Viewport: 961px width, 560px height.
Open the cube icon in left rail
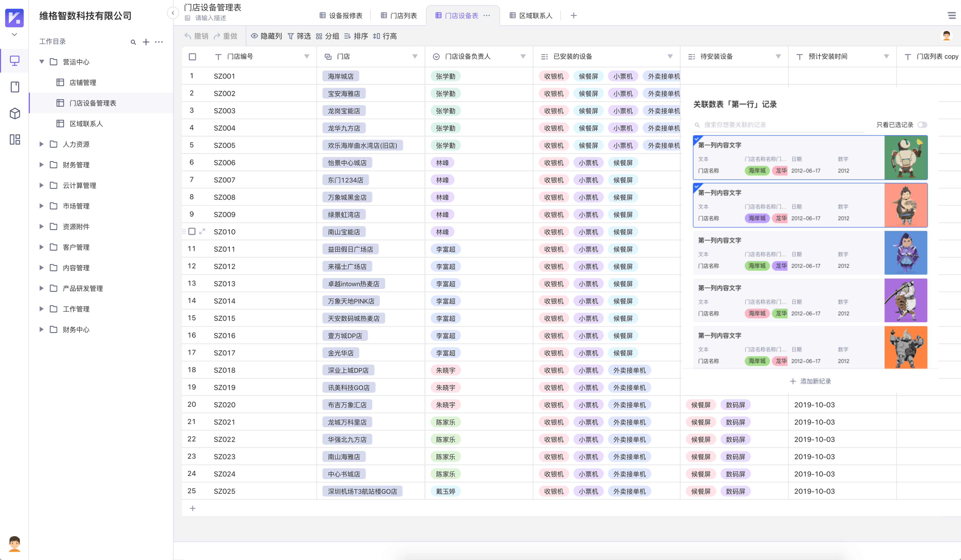[x=14, y=113]
